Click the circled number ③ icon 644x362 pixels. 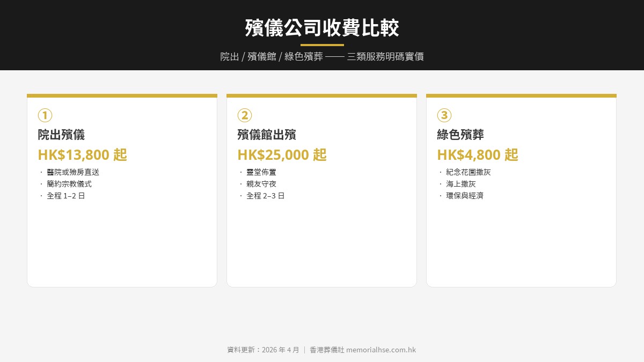click(x=444, y=115)
